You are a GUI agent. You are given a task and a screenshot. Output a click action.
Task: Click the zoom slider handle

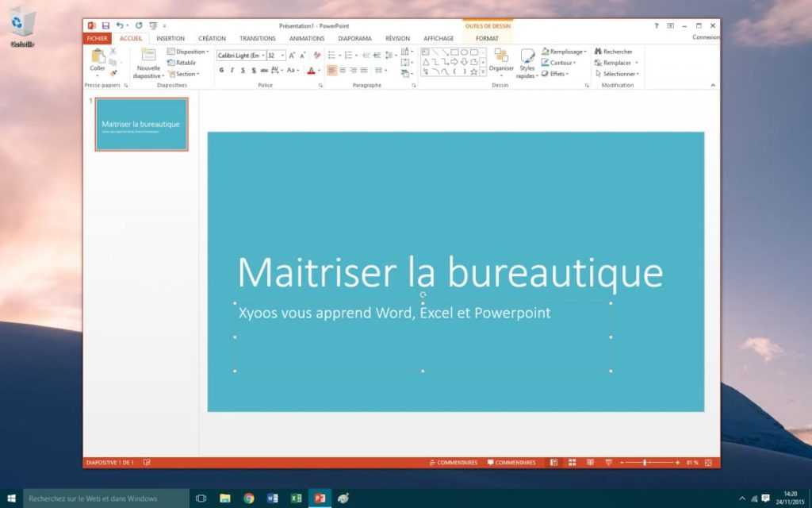click(x=645, y=463)
